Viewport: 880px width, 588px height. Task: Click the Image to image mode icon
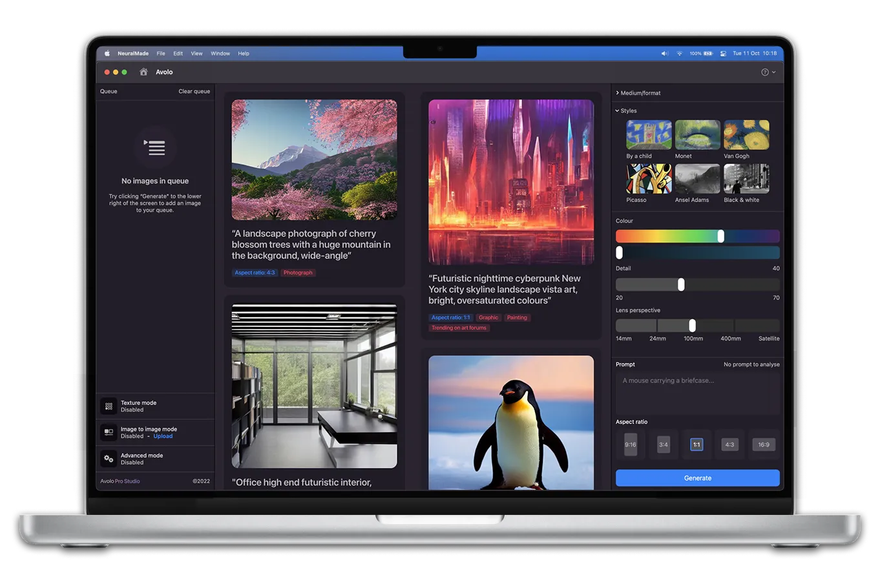109,432
